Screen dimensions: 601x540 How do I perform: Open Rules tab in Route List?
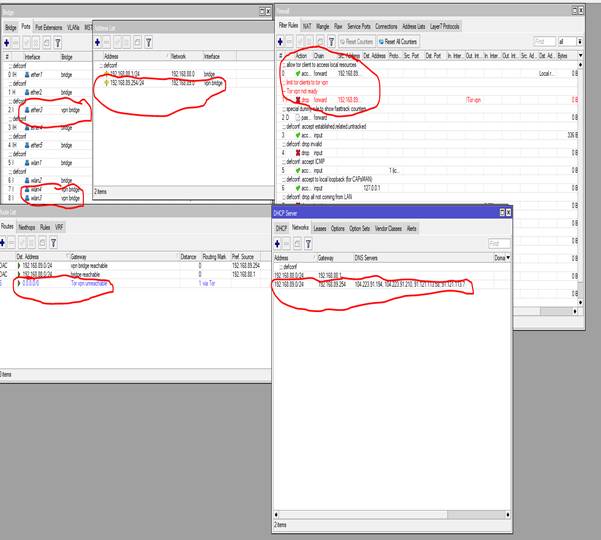(x=45, y=227)
